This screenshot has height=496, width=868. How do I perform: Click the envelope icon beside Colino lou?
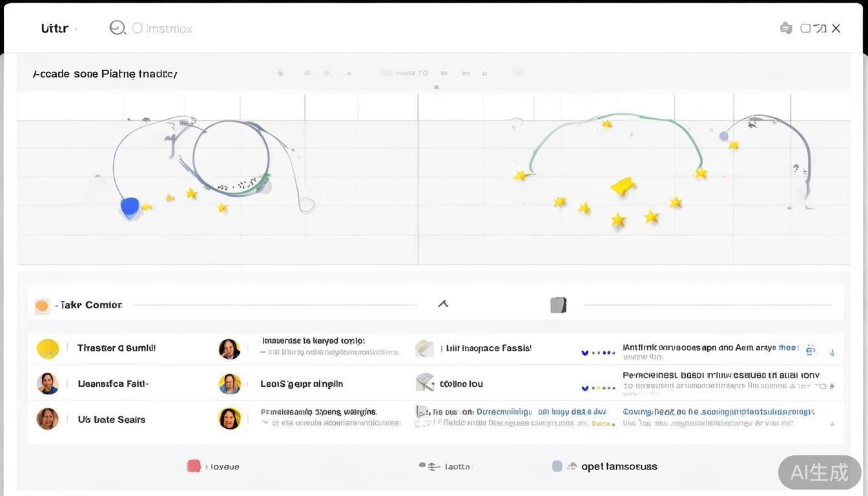coord(424,383)
